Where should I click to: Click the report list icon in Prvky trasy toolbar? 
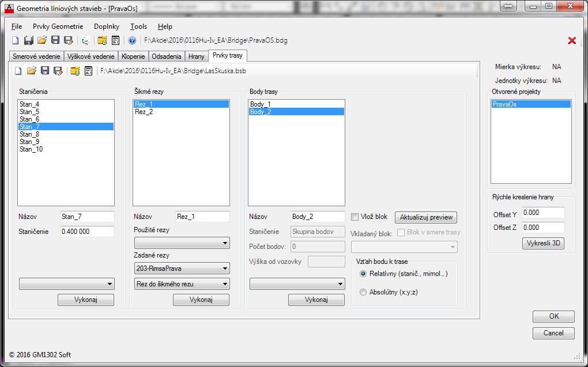tap(88, 71)
